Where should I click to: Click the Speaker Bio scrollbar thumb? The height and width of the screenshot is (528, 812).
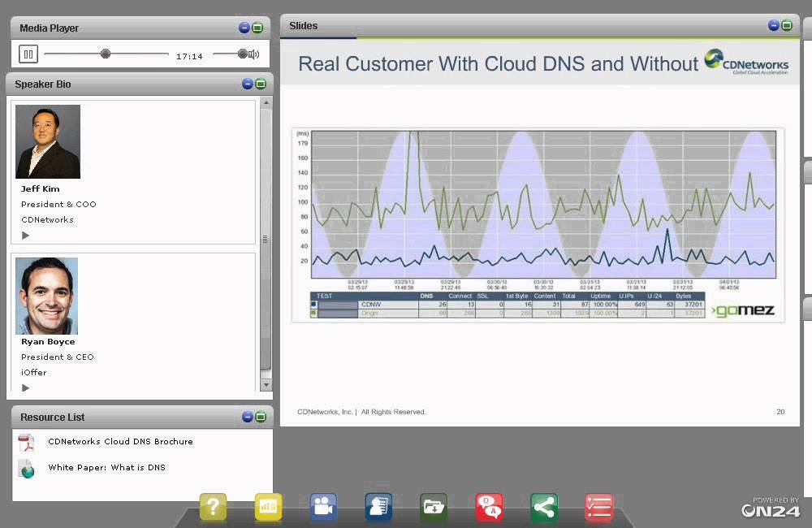266,238
